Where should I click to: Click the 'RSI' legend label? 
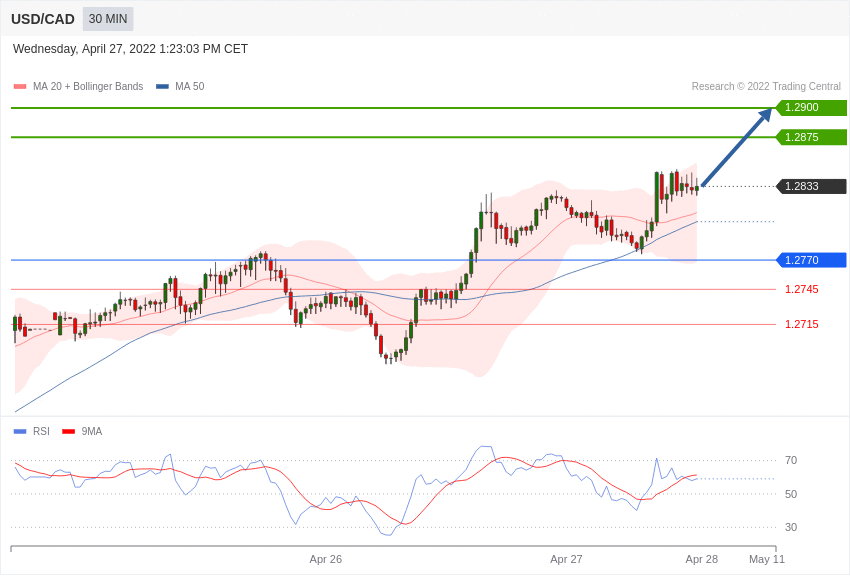41,431
